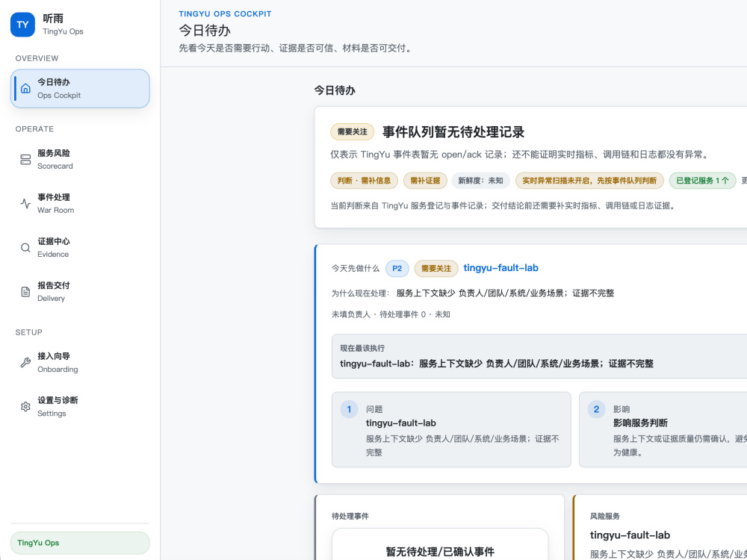Click the 风险服务 panel label
The height and width of the screenshot is (560, 747).
coord(604,516)
